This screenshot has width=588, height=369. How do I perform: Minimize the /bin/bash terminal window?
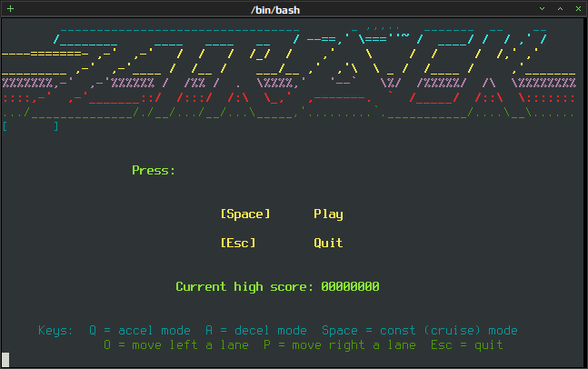[542, 8]
